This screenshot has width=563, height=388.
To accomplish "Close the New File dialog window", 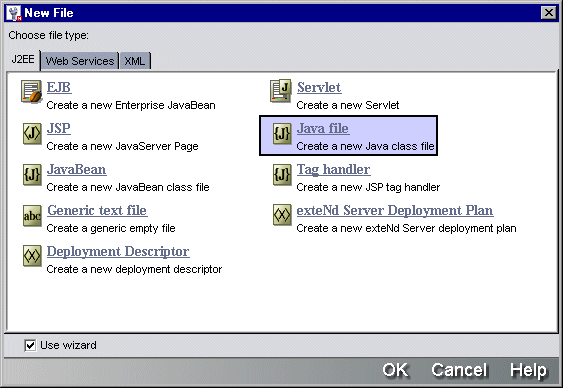I will point(549,13).
